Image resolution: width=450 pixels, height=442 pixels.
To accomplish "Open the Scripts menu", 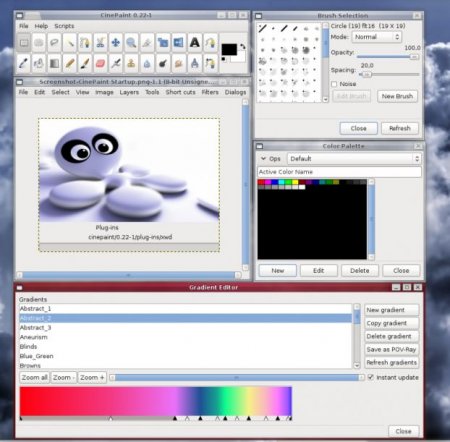I will 64,26.
